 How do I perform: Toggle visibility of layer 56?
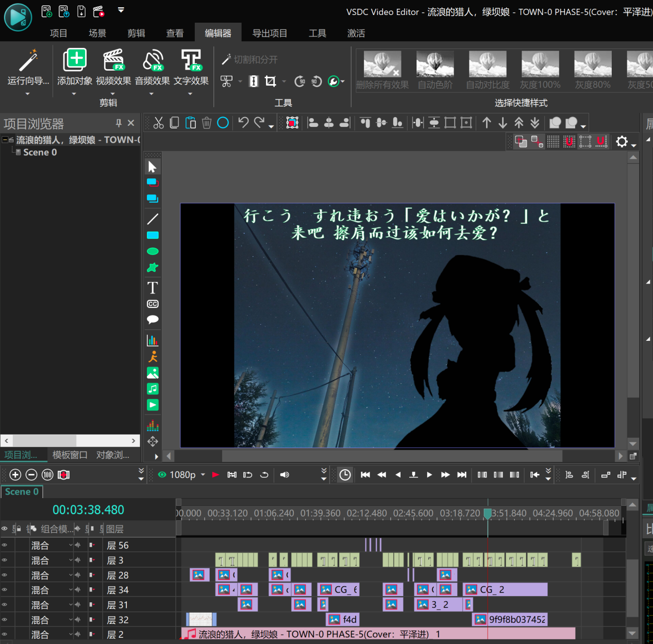(5, 546)
